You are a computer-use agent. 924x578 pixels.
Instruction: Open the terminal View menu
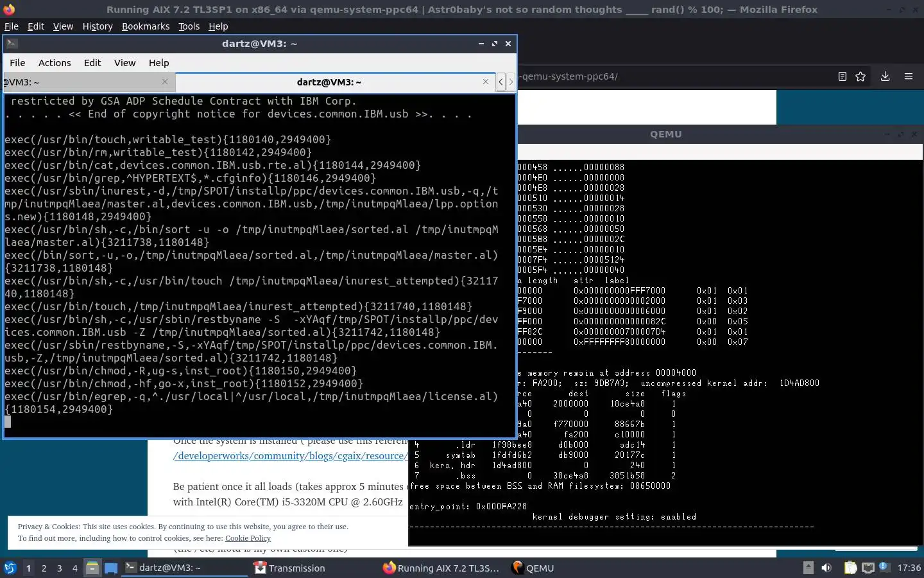click(x=124, y=63)
